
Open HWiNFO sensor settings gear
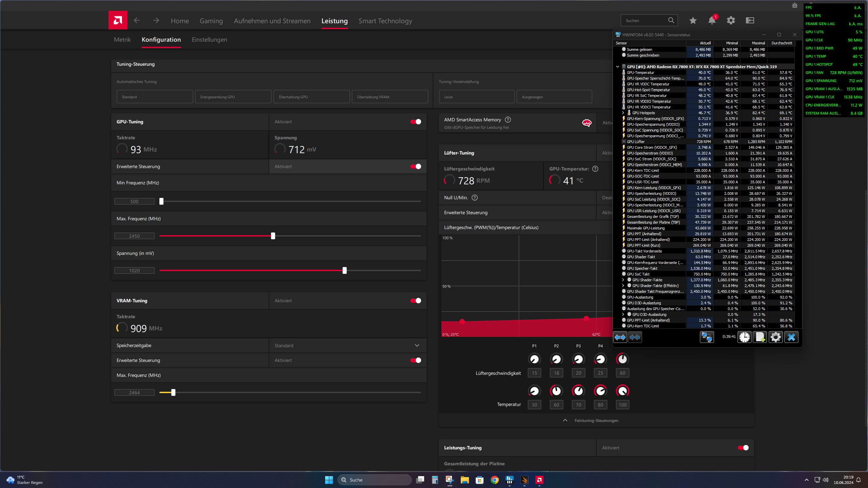pyautogui.click(x=775, y=337)
